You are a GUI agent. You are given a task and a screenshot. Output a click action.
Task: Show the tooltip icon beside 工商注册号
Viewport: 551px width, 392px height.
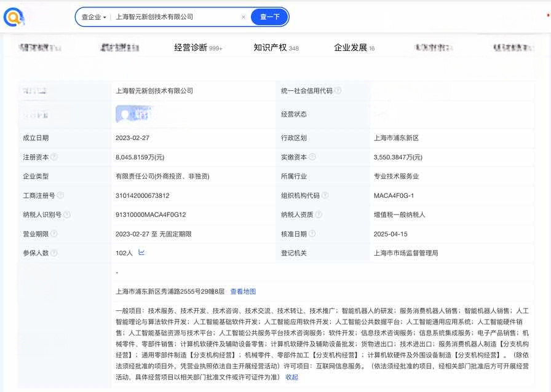tap(60, 195)
